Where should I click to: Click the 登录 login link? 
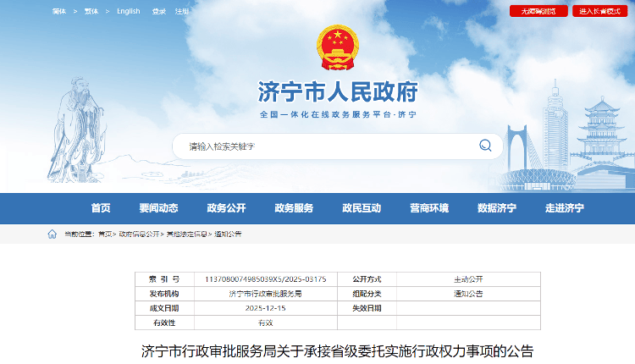159,11
